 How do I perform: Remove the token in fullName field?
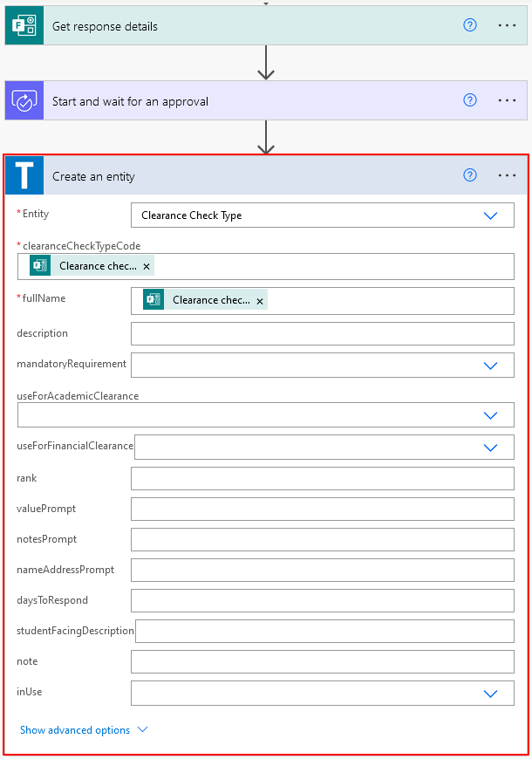click(x=260, y=301)
